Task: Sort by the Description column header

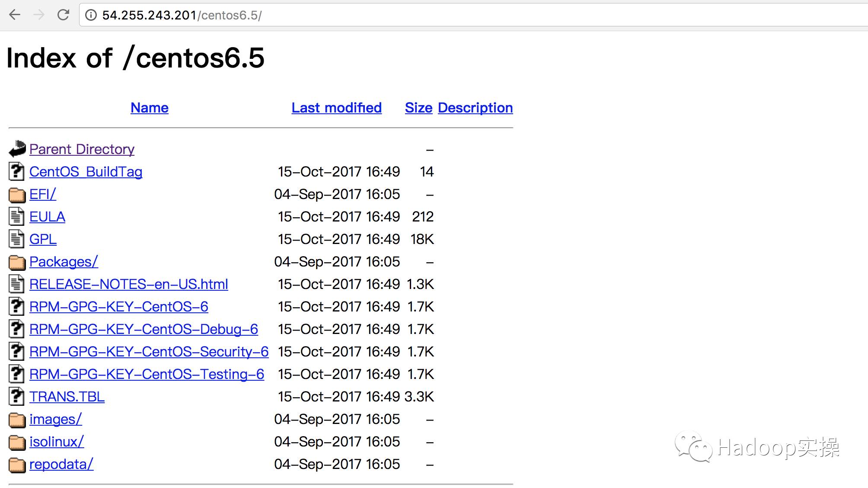Action: point(475,108)
